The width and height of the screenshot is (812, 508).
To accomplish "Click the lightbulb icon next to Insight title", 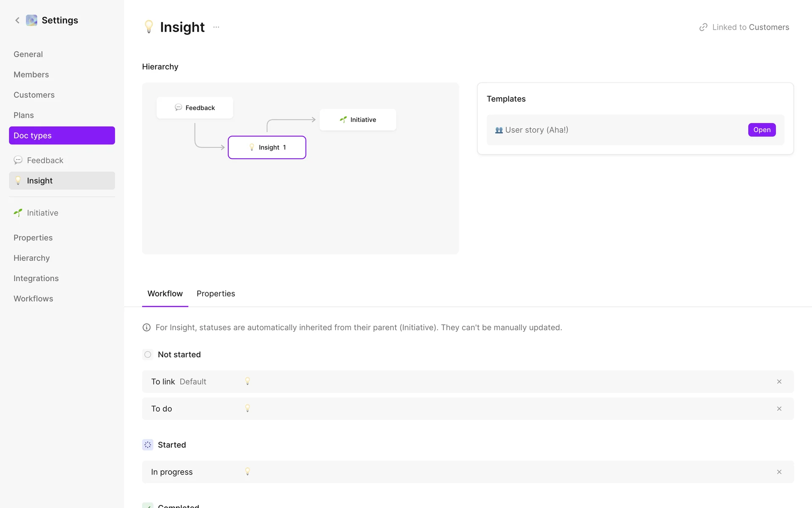I will 149,27.
